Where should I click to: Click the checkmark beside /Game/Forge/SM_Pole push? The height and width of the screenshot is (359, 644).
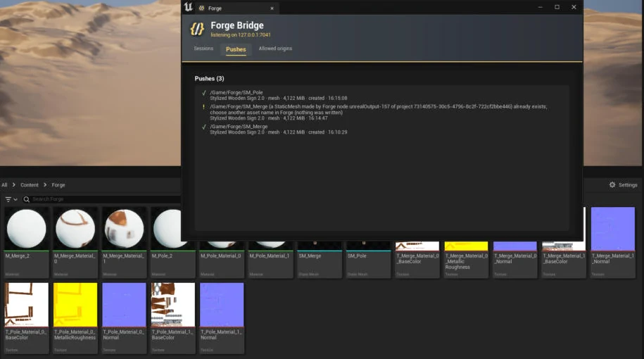[x=203, y=93]
